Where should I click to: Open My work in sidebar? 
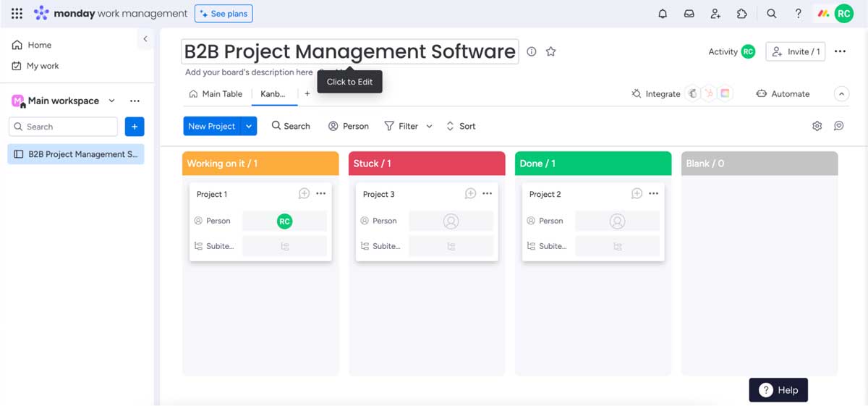coord(35,66)
